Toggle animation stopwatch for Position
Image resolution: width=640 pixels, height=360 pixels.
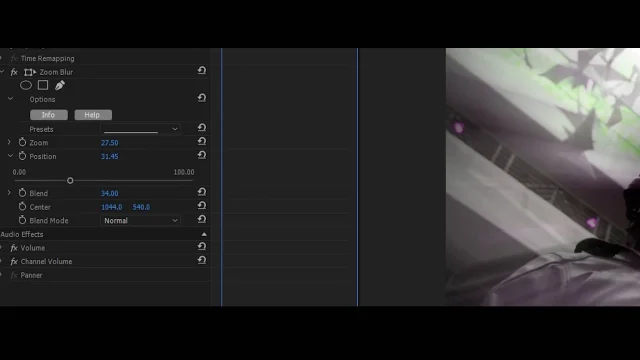(22, 156)
